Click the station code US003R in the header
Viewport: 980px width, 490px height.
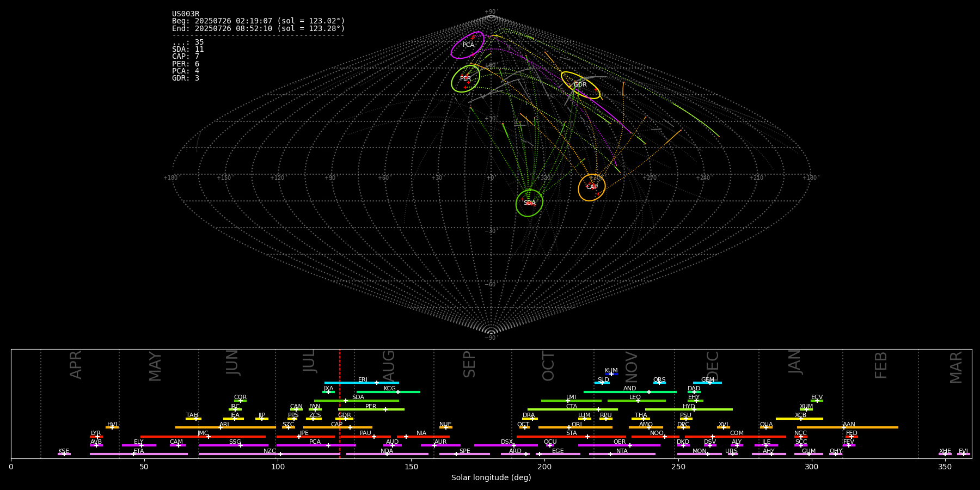[186, 14]
